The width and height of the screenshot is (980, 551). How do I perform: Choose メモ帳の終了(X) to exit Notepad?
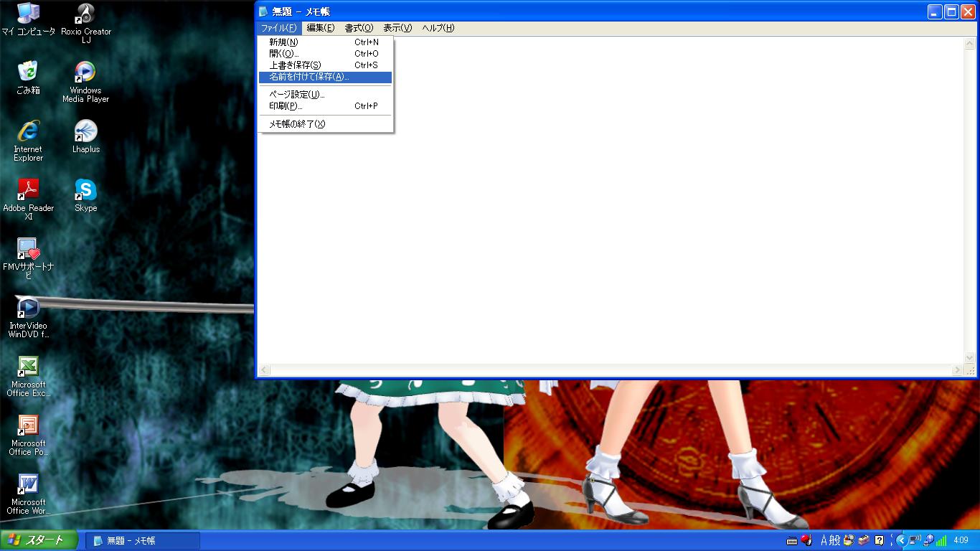326,124
